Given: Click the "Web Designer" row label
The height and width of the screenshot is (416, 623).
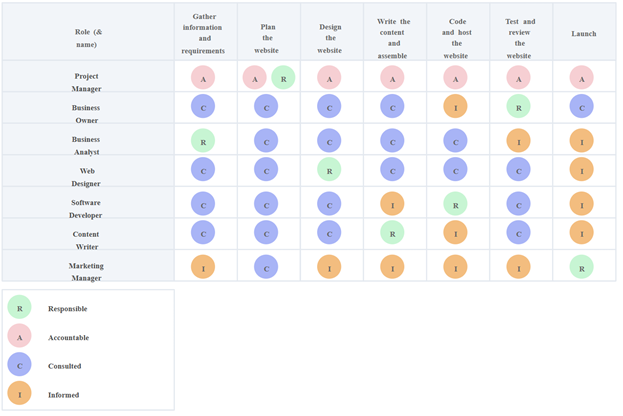Looking at the screenshot, I should tap(86, 176).
